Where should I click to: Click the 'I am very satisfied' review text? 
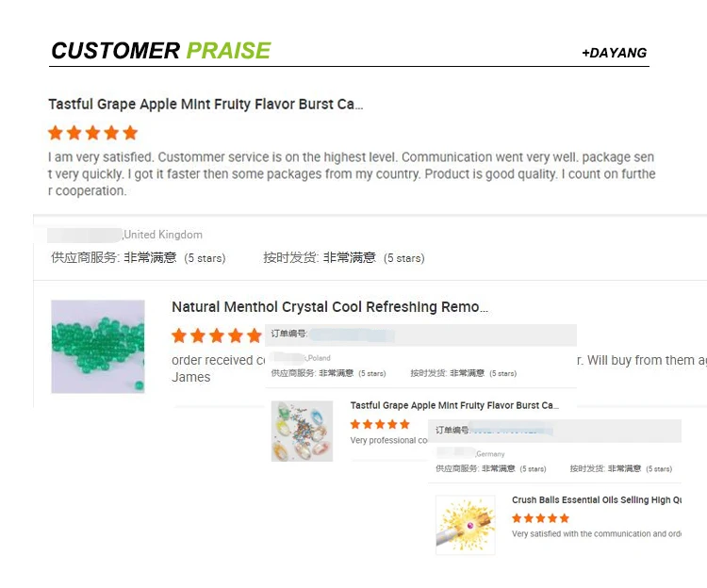(352, 174)
